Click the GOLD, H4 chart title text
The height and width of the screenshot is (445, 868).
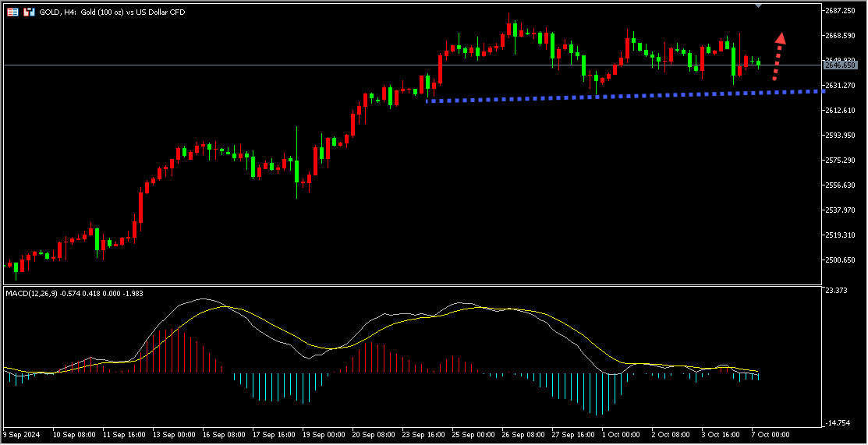click(x=114, y=12)
